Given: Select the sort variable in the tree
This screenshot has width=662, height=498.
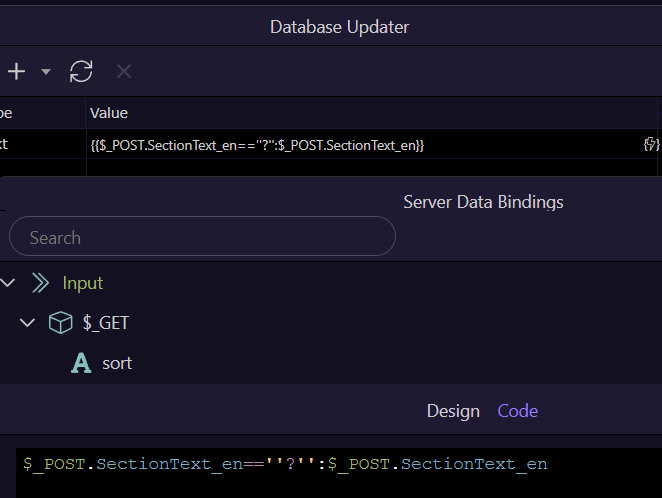Looking at the screenshot, I should tap(117, 363).
